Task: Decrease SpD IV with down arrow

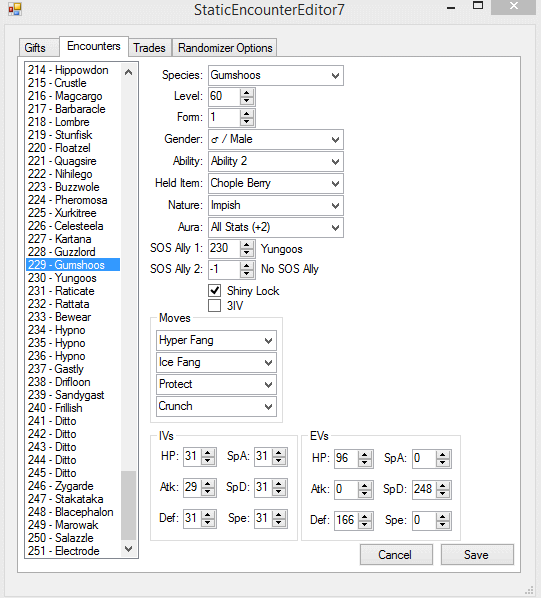Action: click(x=279, y=491)
